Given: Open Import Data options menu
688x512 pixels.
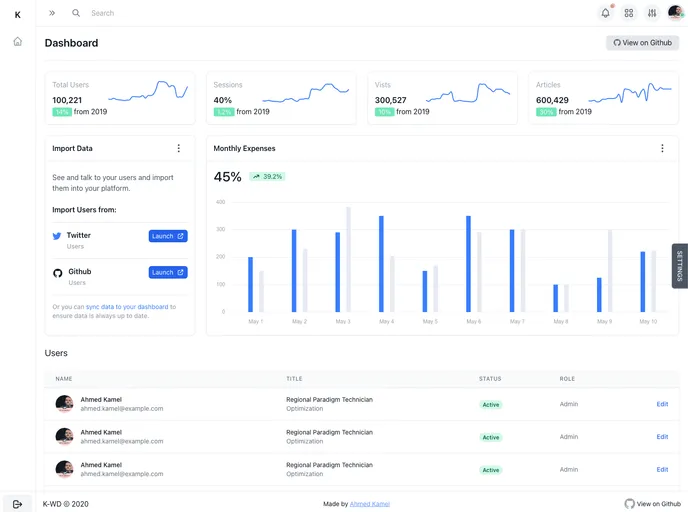Looking at the screenshot, I should click(179, 148).
